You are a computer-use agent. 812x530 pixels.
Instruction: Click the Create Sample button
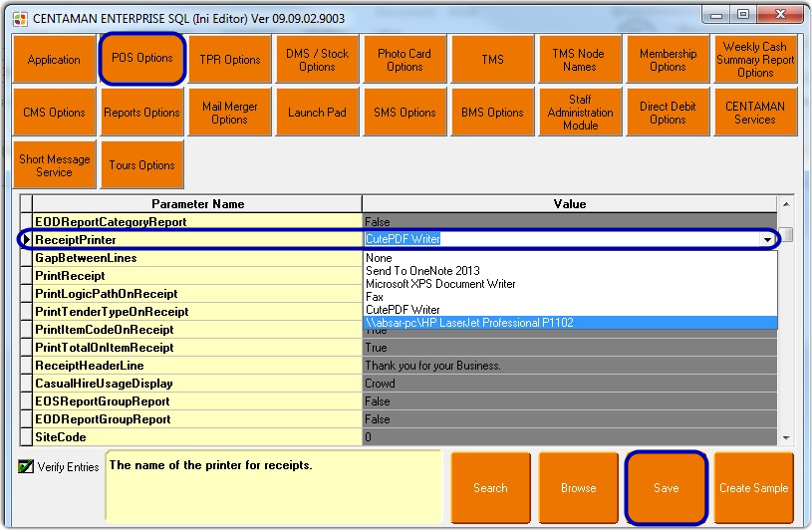tap(754, 488)
